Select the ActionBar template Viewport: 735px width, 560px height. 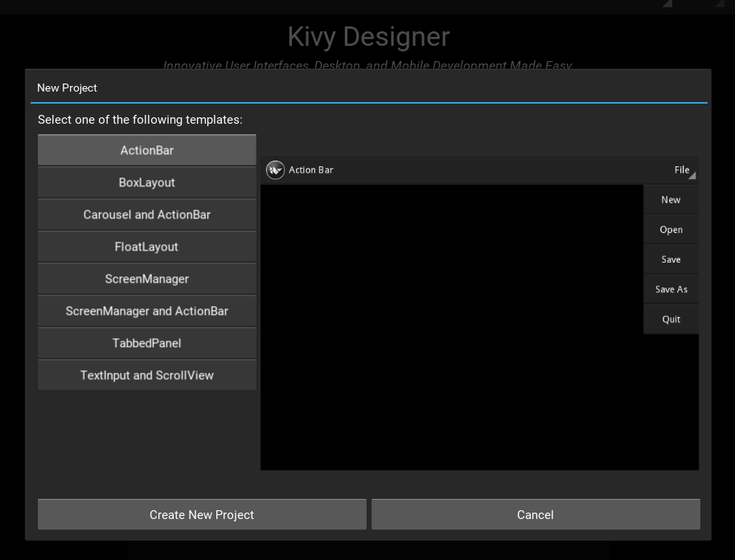pos(146,150)
